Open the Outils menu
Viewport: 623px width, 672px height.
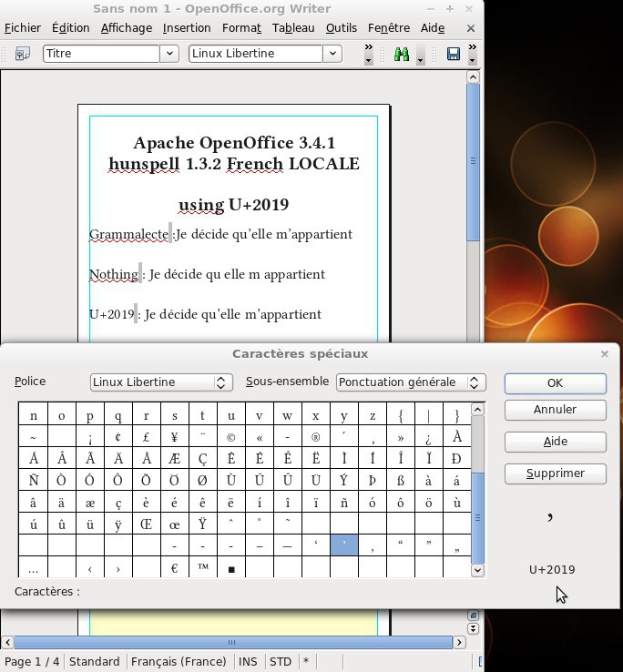(x=342, y=28)
